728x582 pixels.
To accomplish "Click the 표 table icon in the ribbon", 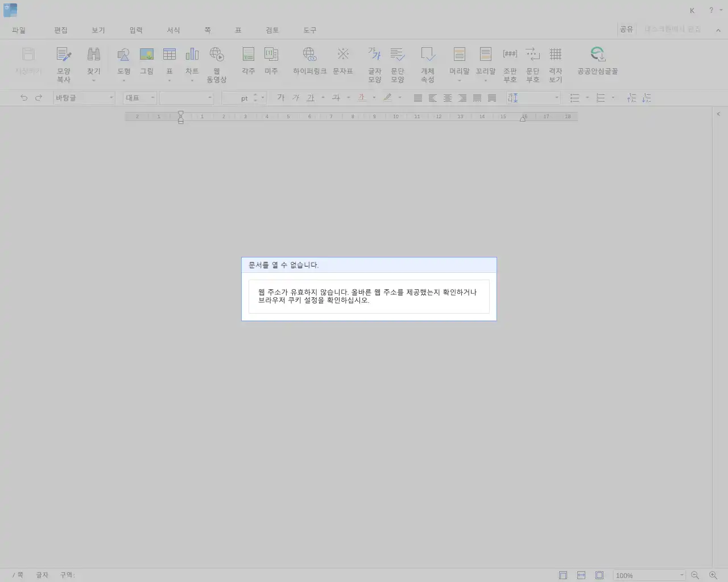I will [169, 55].
